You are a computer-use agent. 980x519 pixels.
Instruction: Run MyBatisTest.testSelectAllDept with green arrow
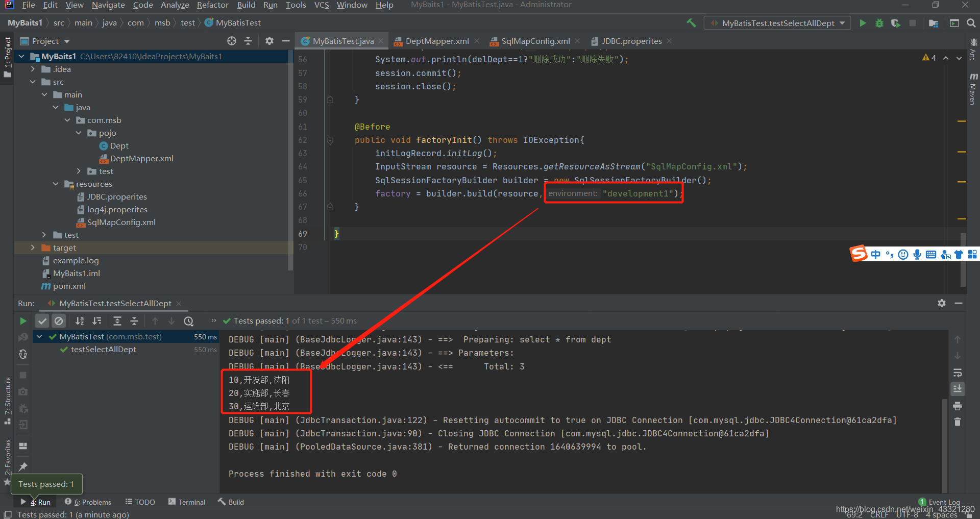point(863,23)
